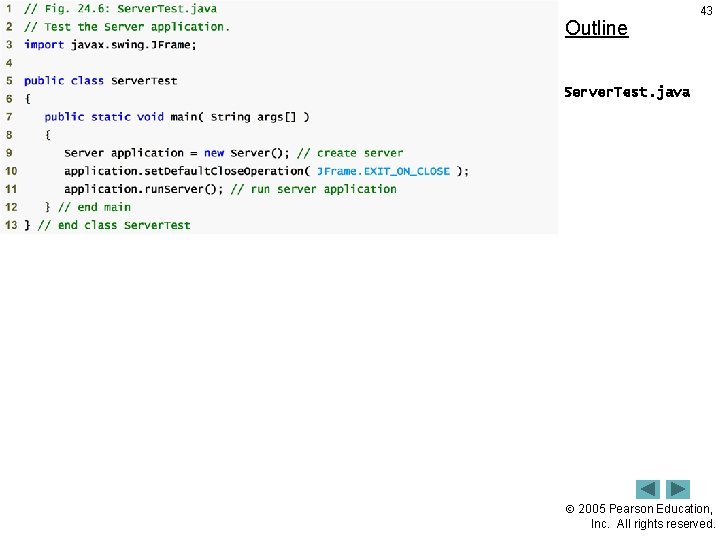Viewport: 720px width, 540px height.
Task: Open the underlined Outline heading link
Action: [x=596, y=28]
